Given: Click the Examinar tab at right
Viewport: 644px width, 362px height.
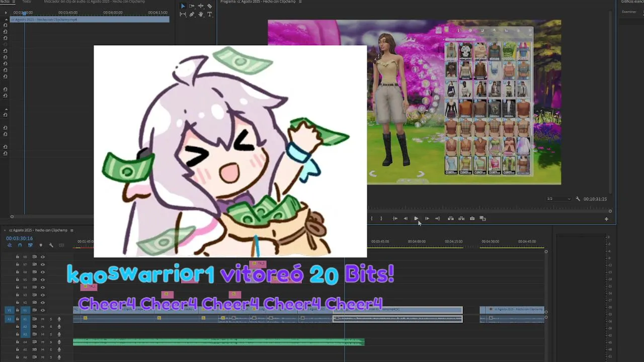Looking at the screenshot, I should coord(629,12).
